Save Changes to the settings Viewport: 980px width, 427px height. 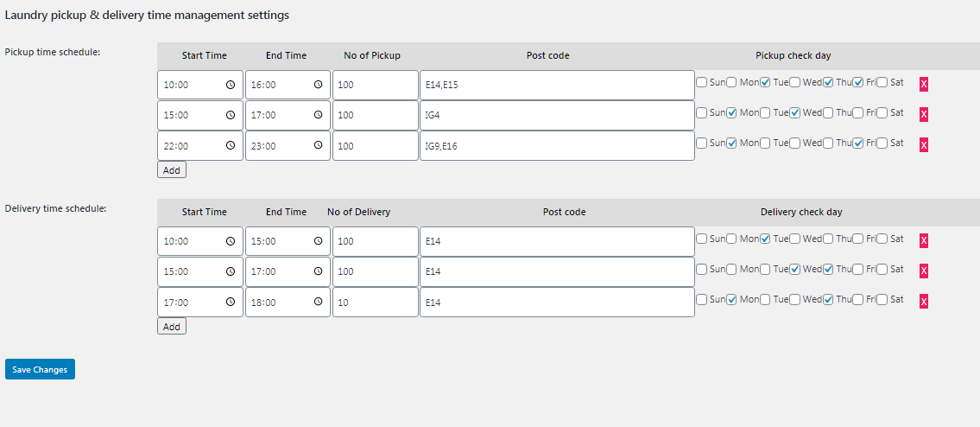[40, 369]
